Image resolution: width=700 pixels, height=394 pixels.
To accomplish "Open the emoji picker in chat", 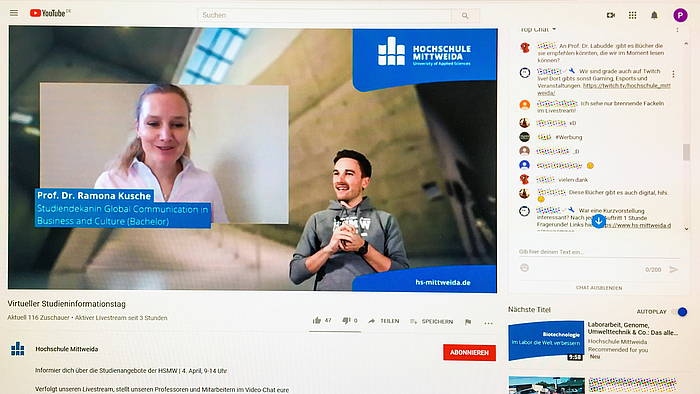I will (525, 268).
